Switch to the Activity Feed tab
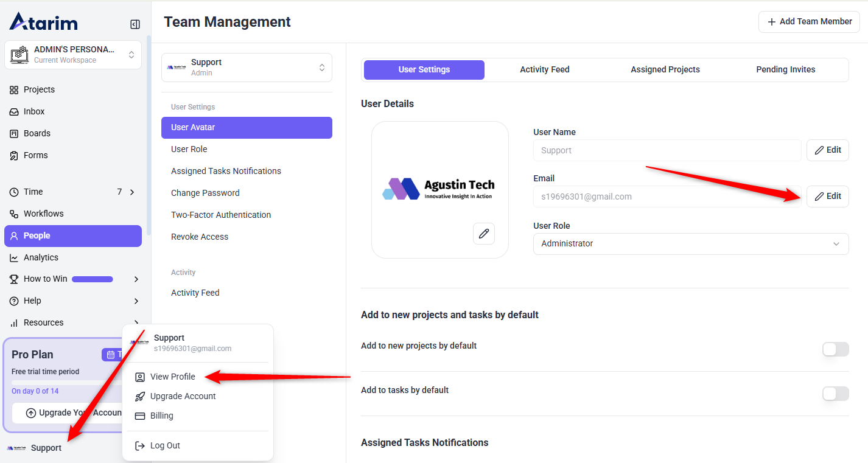868x463 pixels. 544,69
